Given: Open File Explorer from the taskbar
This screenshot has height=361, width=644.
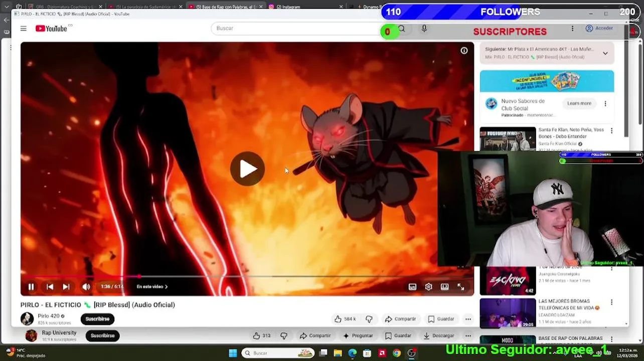Looking at the screenshot, I should pyautogui.click(x=338, y=353).
